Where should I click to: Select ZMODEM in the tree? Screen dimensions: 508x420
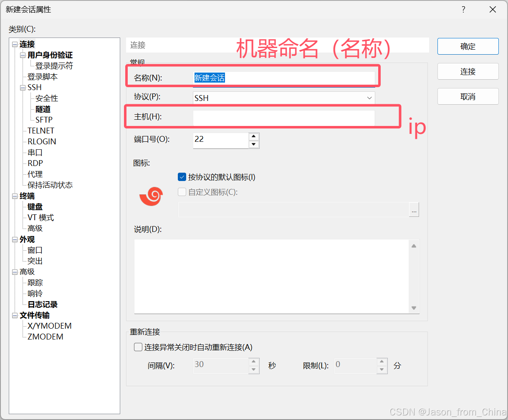pyautogui.click(x=45, y=337)
